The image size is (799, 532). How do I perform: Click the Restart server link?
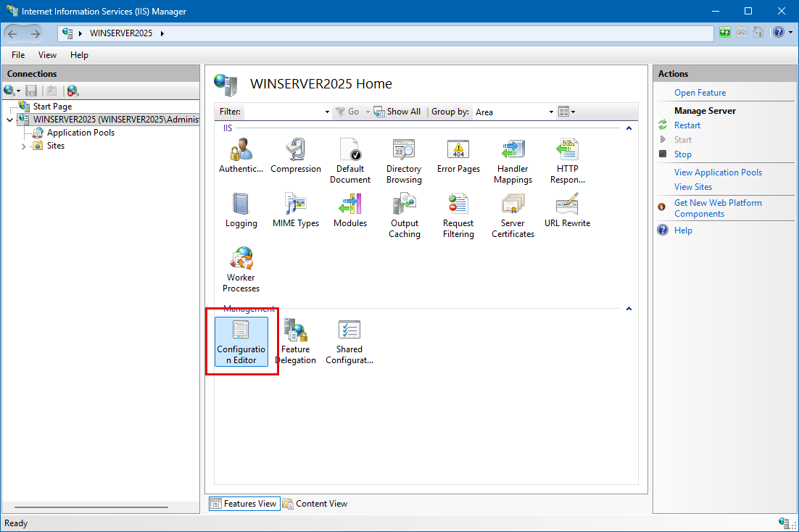pos(687,125)
